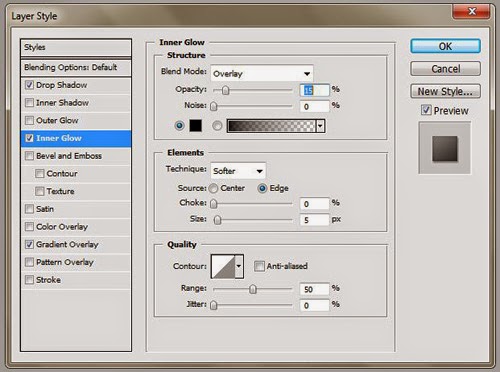
Task: Confirm with the OK button
Action: tap(445, 46)
